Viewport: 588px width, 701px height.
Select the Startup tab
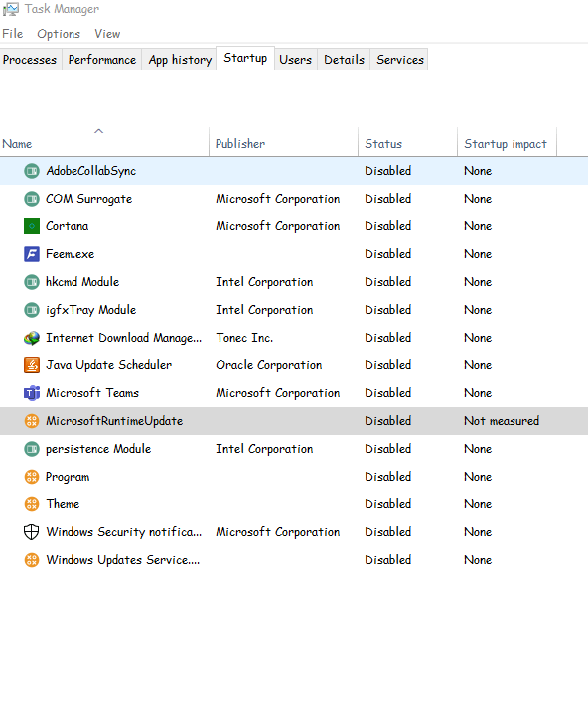[x=245, y=58]
